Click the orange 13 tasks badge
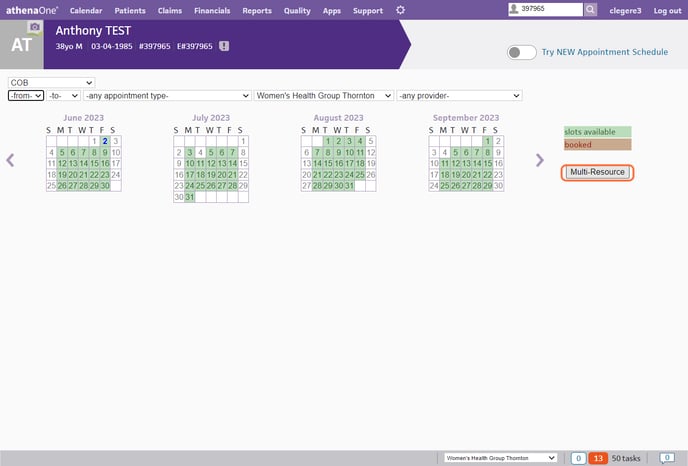Image resolution: width=688 pixels, height=466 pixels. 597,457
